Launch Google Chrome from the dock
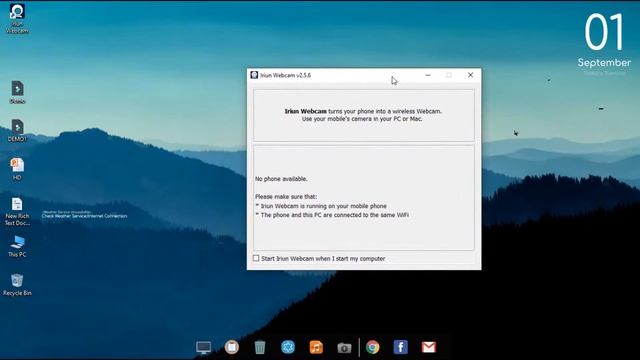Image resolution: width=640 pixels, height=360 pixels. (x=372, y=347)
